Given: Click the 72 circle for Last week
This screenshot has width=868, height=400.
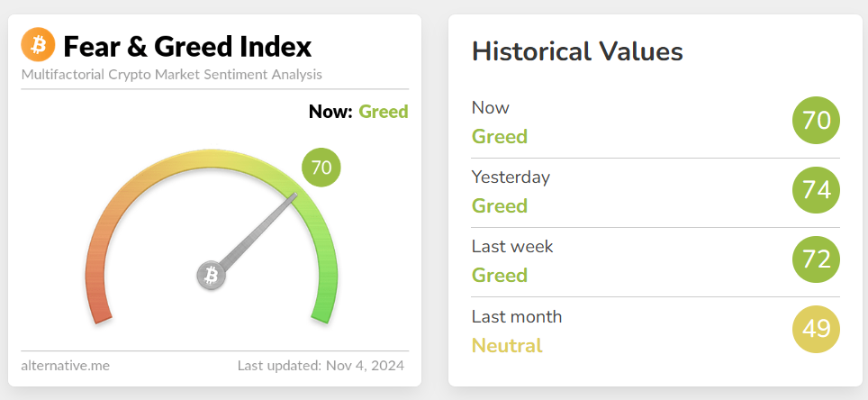Looking at the screenshot, I should tap(816, 259).
